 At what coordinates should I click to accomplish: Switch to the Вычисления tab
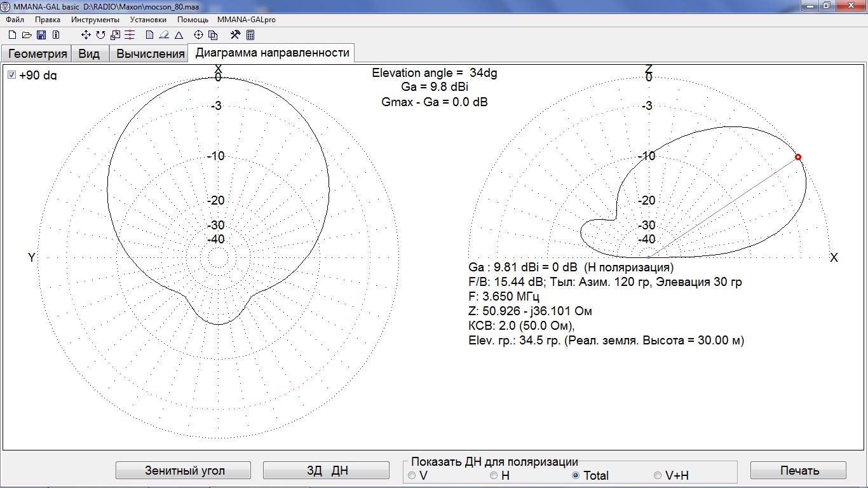[150, 54]
